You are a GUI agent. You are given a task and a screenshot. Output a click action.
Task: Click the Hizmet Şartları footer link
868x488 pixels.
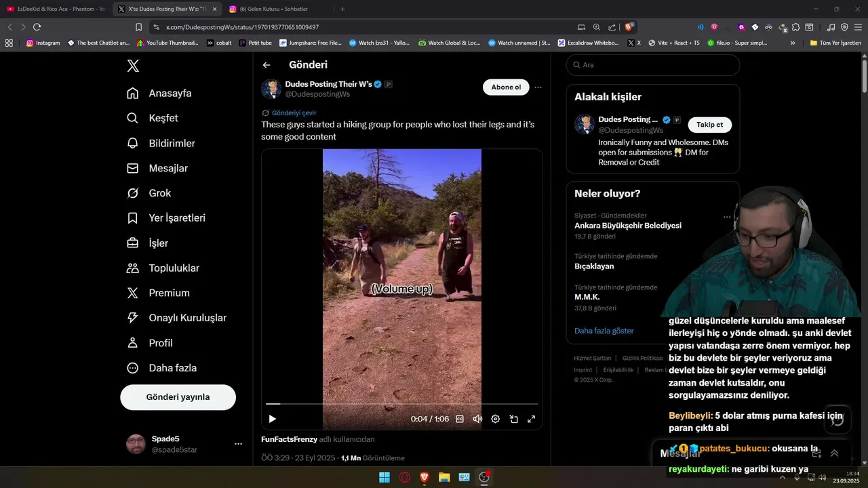[x=593, y=358]
